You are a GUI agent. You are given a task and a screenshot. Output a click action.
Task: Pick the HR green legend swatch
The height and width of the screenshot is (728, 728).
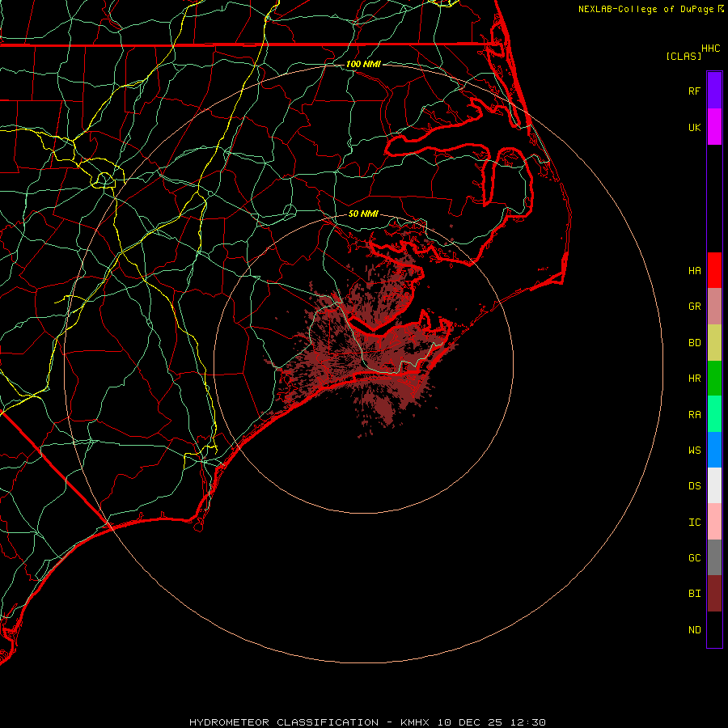[714, 379]
